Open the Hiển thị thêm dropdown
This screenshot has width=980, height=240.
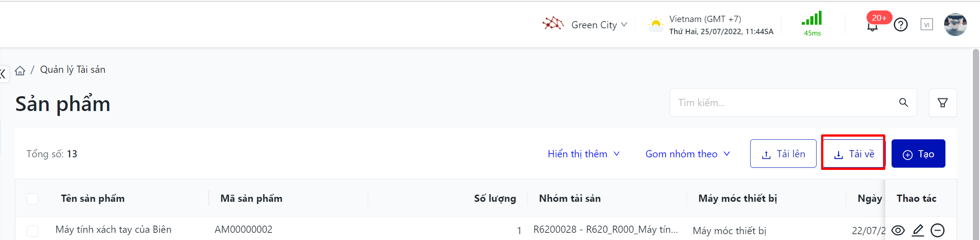(584, 154)
